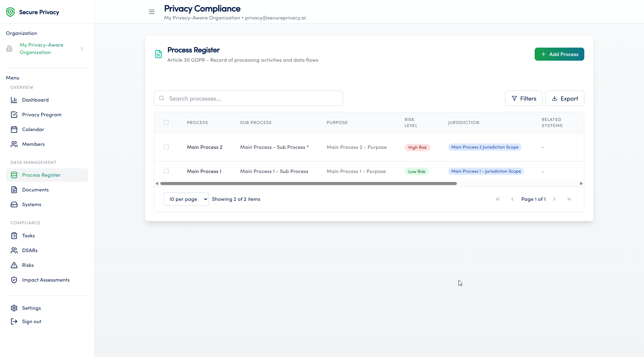This screenshot has height=357, width=644.
Task: Export the process register
Action: coord(565,98)
